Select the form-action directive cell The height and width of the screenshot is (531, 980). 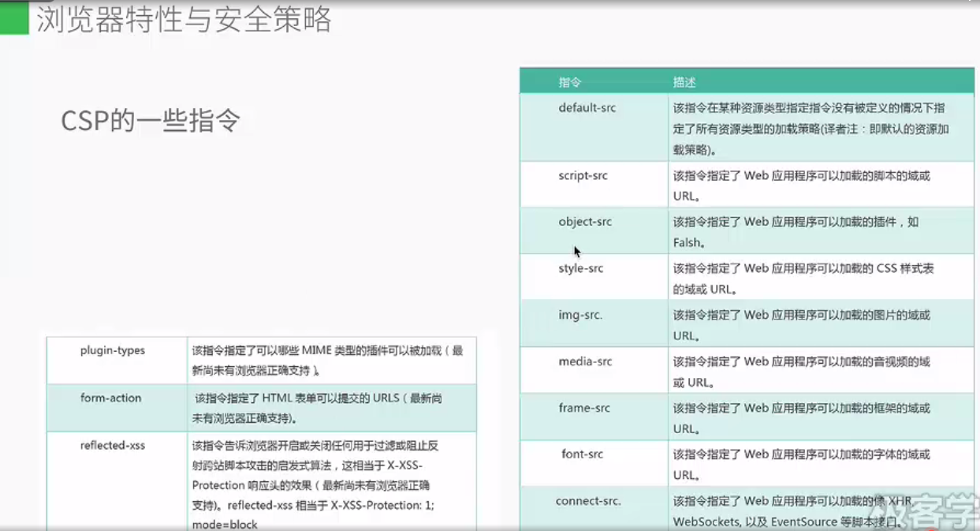(110, 398)
